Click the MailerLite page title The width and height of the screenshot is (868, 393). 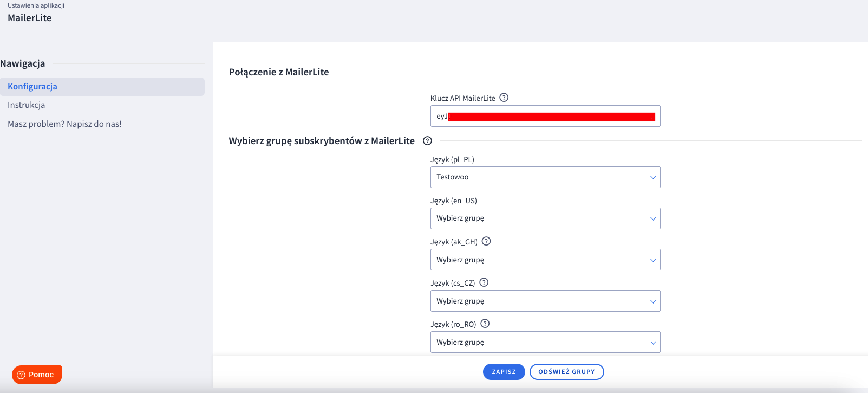click(30, 18)
